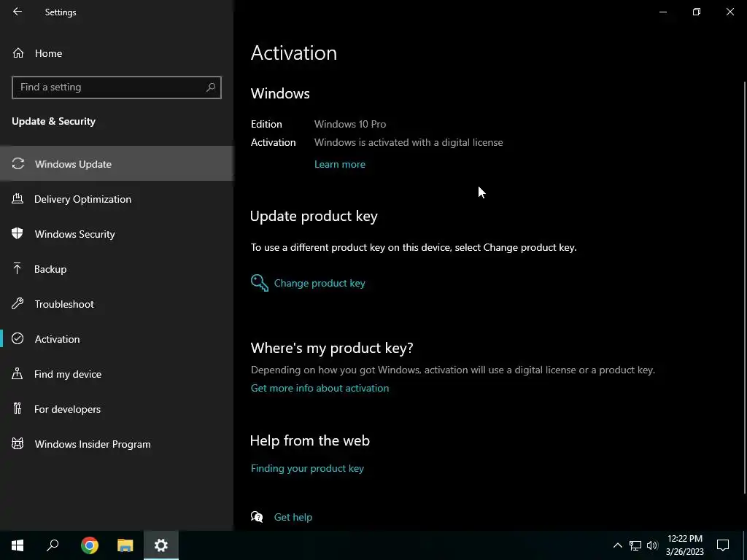Click the Windows Insider Program cat icon
This screenshot has height=560, width=747.
click(x=18, y=444)
